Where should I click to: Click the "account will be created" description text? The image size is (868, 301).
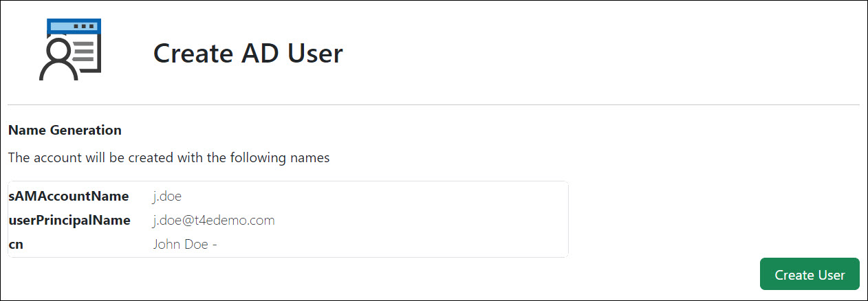(169, 157)
